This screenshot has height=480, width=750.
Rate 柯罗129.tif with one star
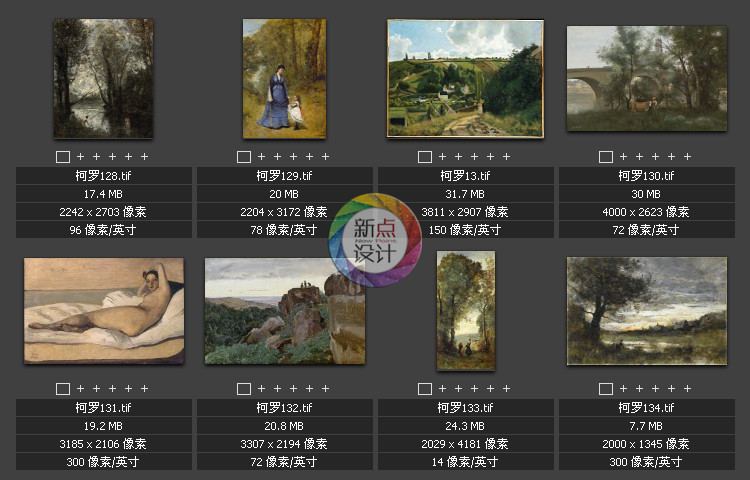tap(262, 156)
